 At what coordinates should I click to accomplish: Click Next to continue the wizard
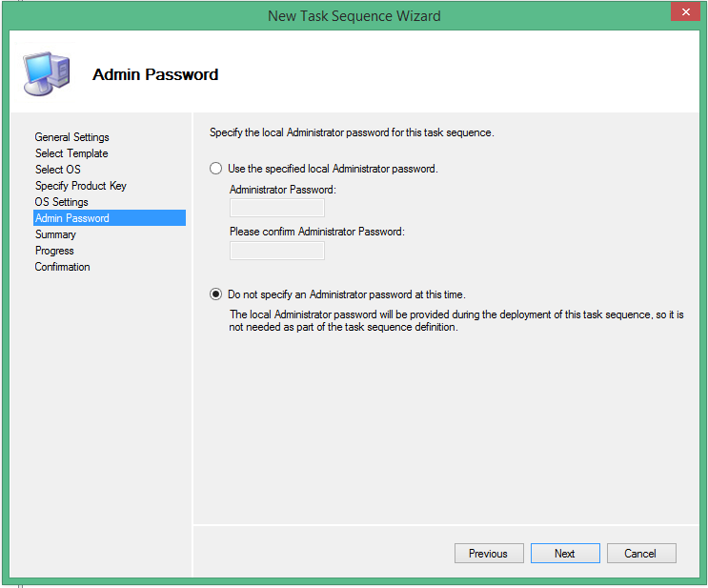[565, 554]
